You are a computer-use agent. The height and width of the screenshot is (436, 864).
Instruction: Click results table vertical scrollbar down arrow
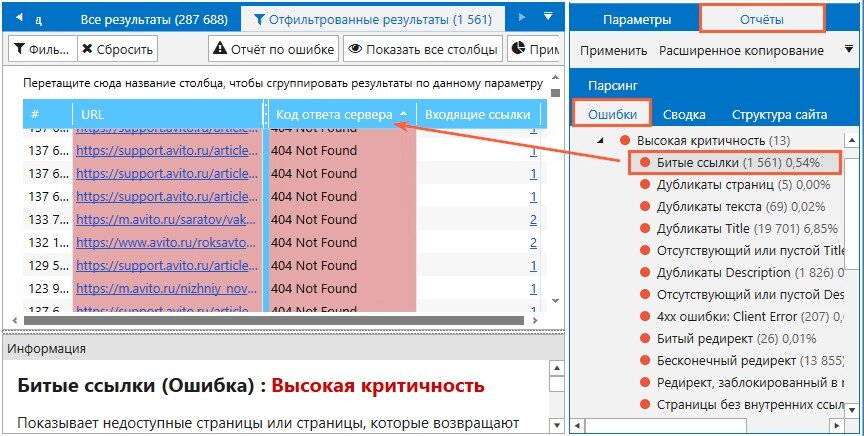555,301
